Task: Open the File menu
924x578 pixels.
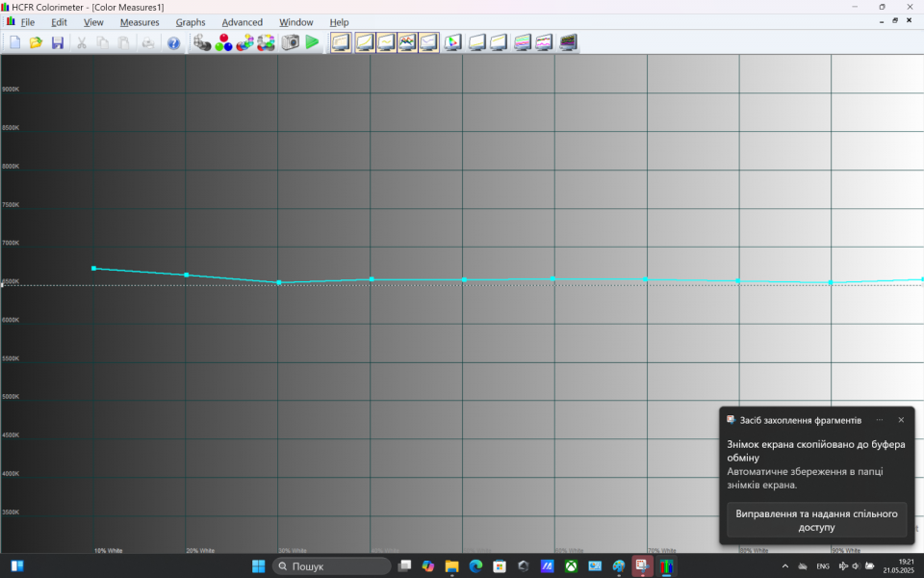Action: pyautogui.click(x=28, y=22)
